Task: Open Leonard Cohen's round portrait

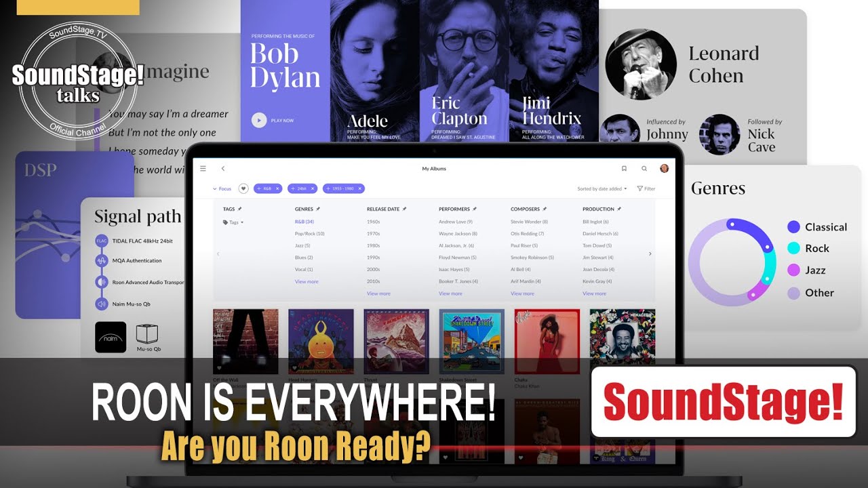Action: click(x=641, y=64)
